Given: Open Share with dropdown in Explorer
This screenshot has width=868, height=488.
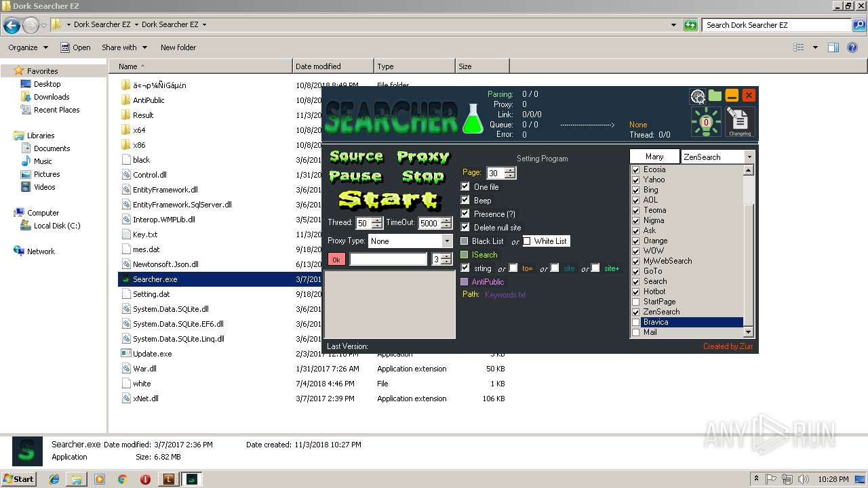Looking at the screenshot, I should [x=124, y=47].
